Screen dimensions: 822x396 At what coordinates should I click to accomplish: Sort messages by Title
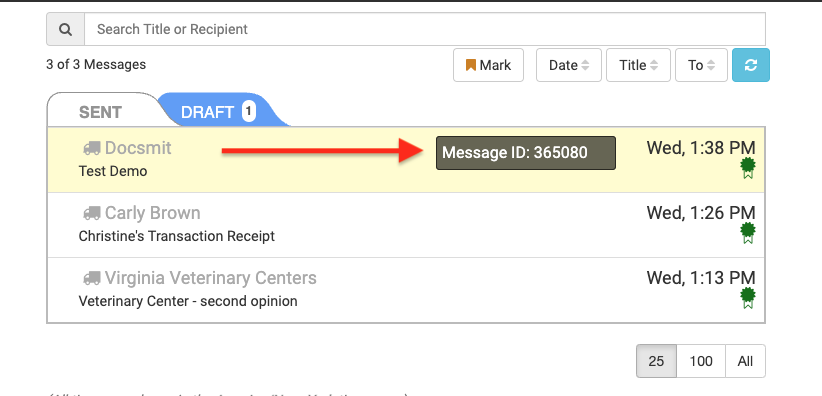click(x=639, y=65)
